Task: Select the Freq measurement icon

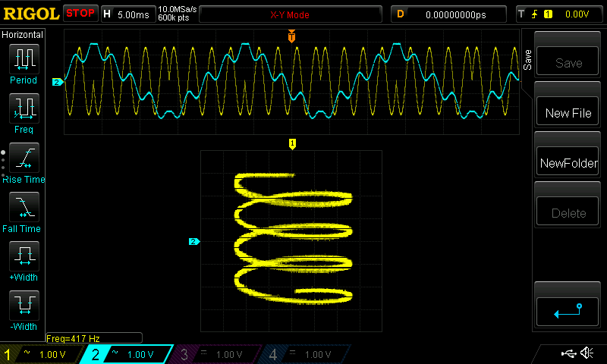Action: click(x=24, y=108)
